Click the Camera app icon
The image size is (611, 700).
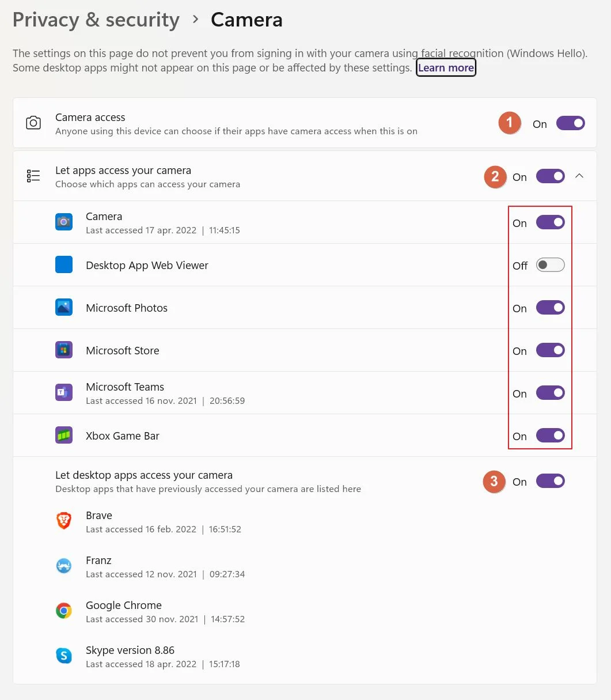(64, 222)
